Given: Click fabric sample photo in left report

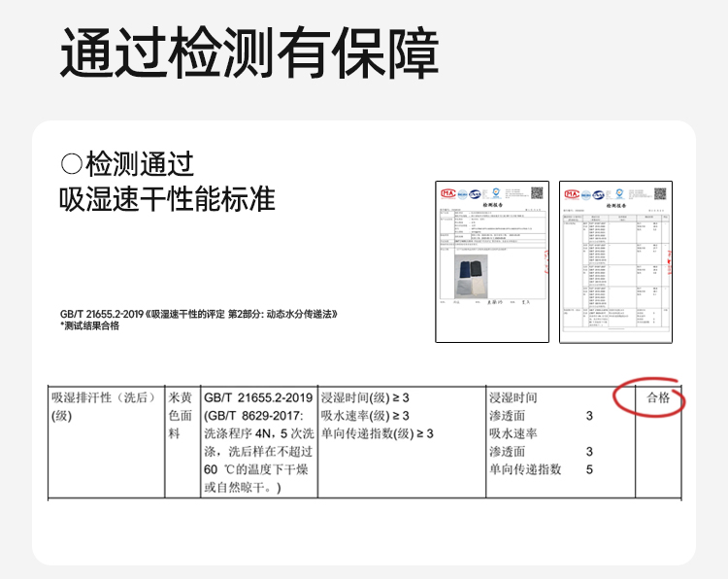Looking at the screenshot, I should 471,277.
